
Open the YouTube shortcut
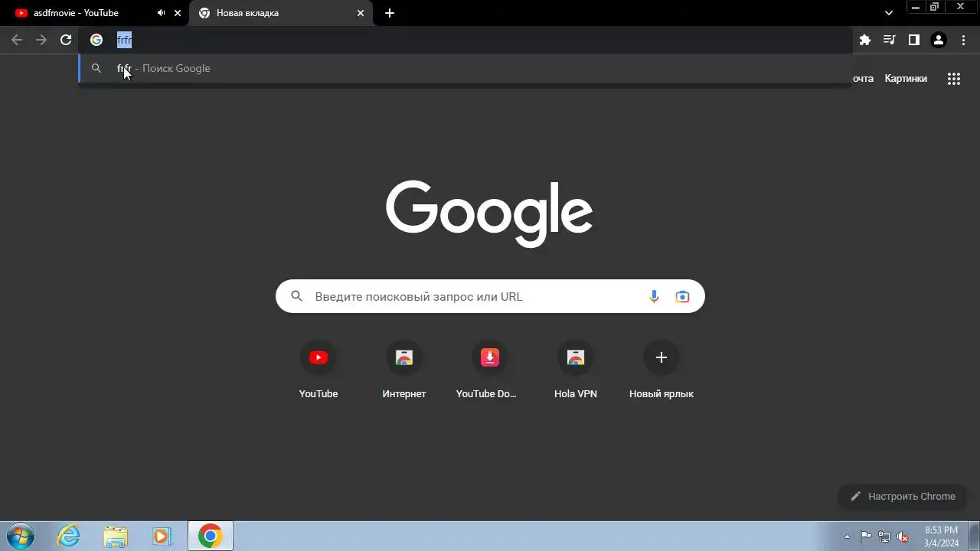[318, 371]
